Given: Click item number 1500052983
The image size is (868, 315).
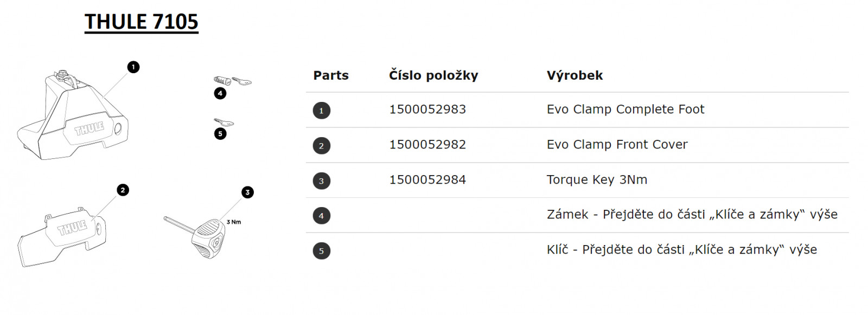Looking at the screenshot, I should [427, 110].
